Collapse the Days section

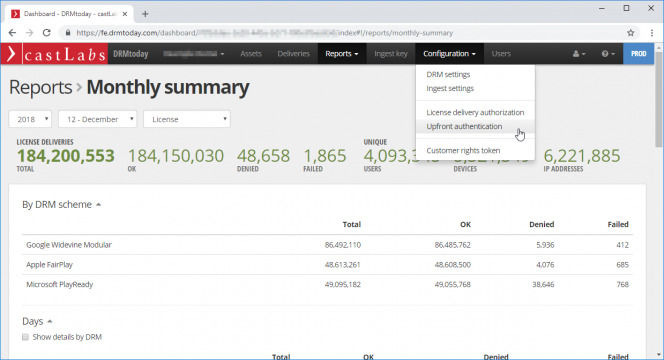point(37,321)
